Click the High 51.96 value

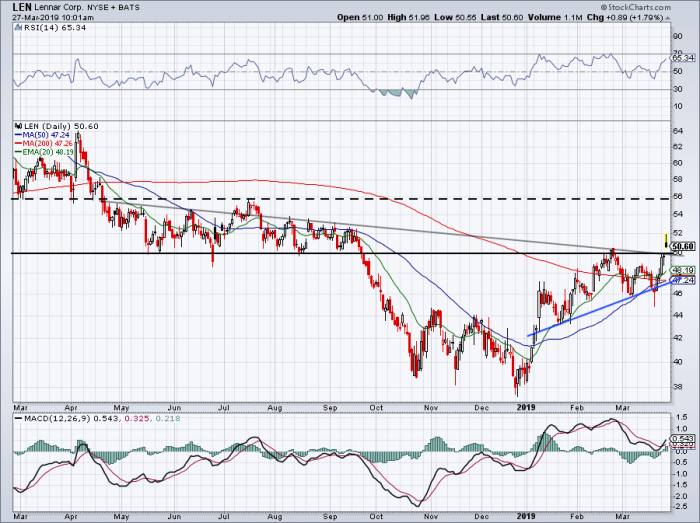tap(408, 17)
